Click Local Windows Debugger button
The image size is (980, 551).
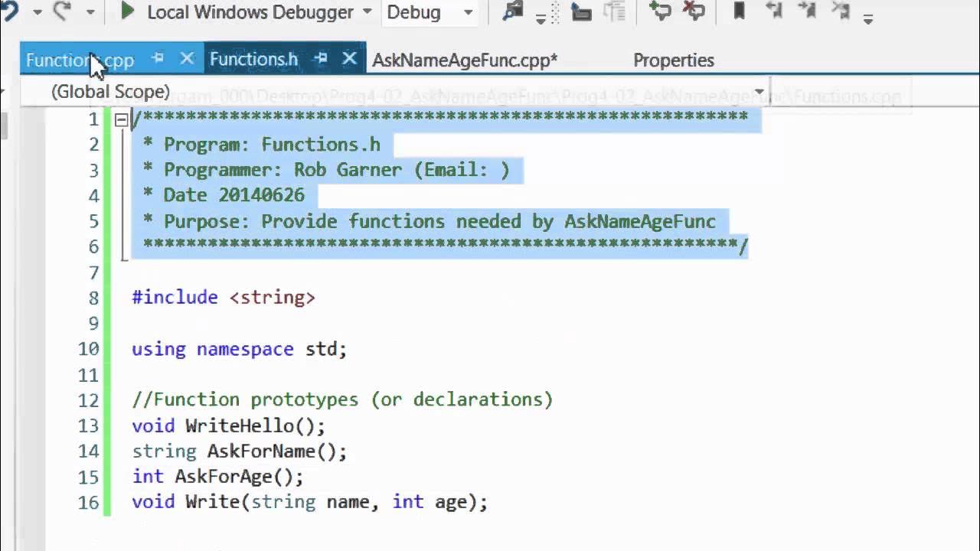(x=250, y=12)
